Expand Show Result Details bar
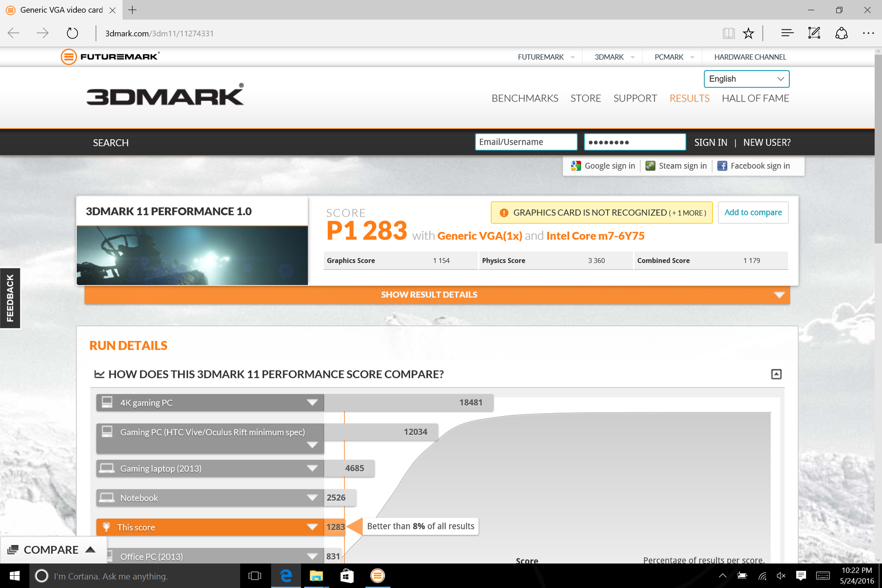The height and width of the screenshot is (588, 882). point(437,294)
